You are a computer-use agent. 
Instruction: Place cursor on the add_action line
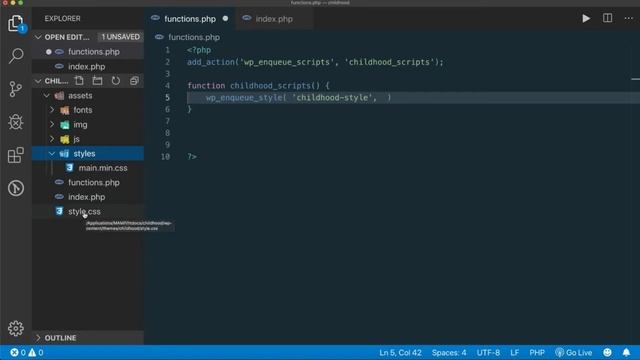point(315,62)
